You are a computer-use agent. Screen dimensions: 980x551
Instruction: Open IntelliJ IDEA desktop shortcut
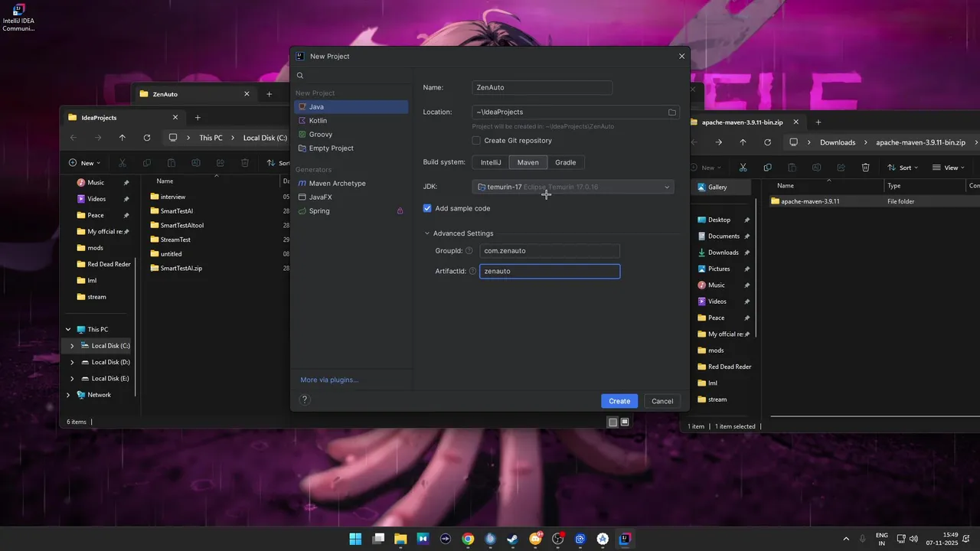[18, 18]
